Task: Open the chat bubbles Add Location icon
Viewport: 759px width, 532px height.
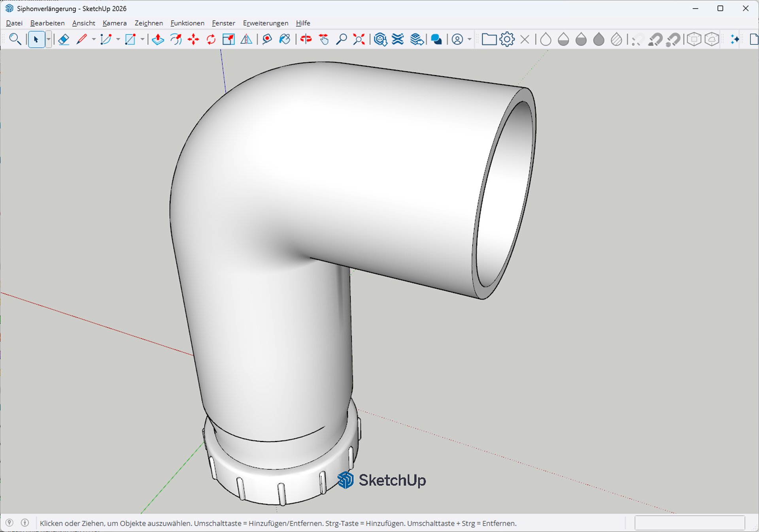Action: pyautogui.click(x=436, y=39)
